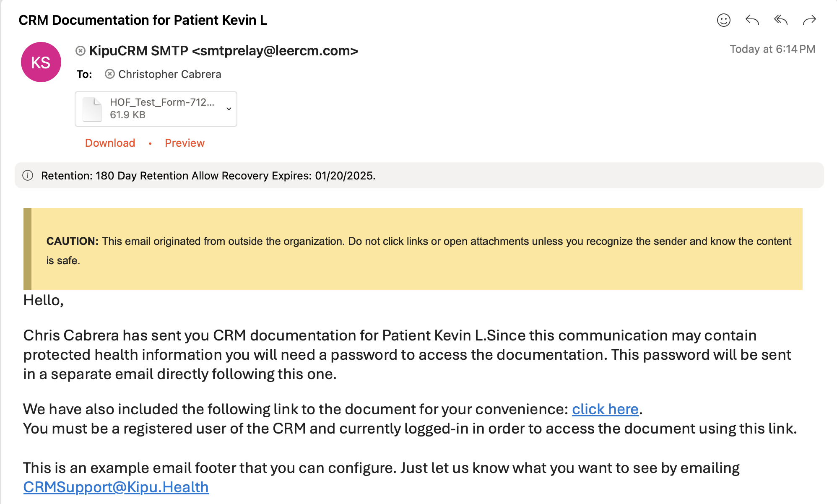
Task: Click the email subject title text
Action: tap(143, 20)
